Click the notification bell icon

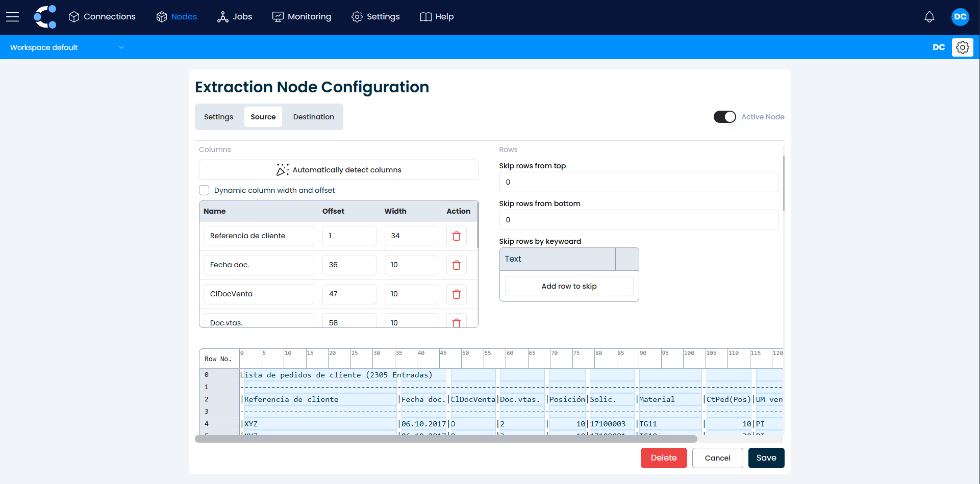point(929,17)
